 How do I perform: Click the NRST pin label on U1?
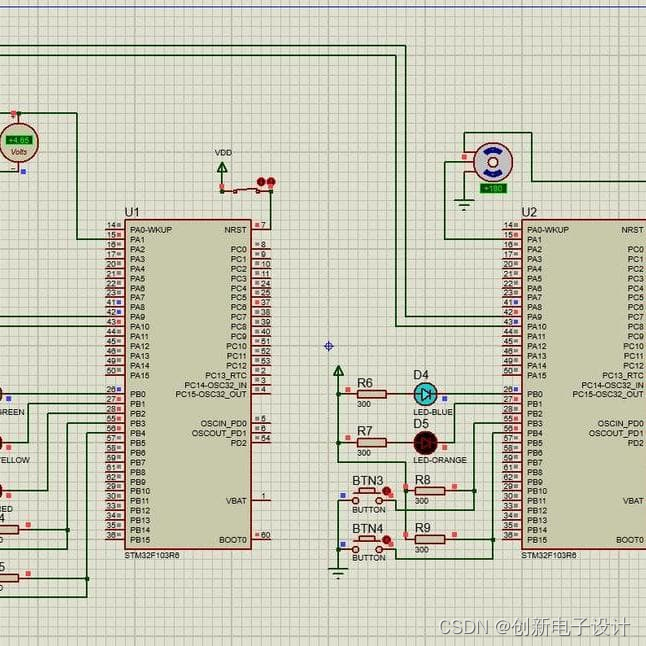[x=235, y=230]
